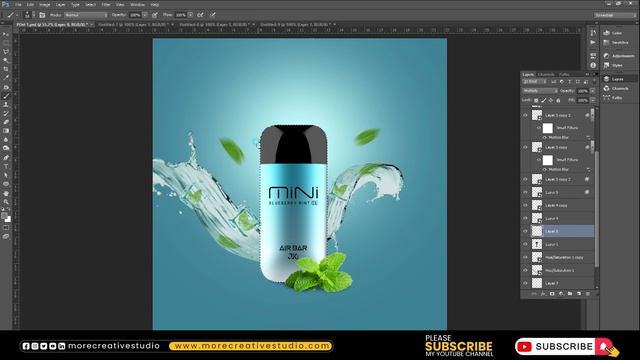Click the red YouTube Subscribe button

(x=564, y=347)
